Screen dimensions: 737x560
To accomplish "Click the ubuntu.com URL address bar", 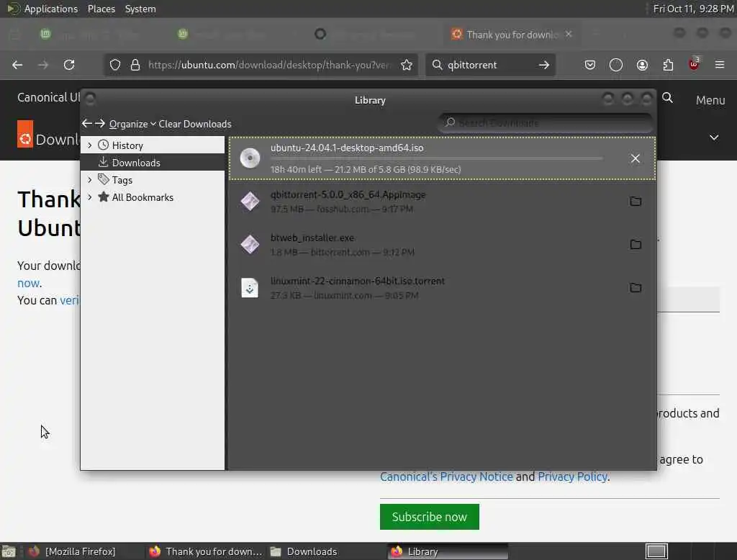I will coord(269,65).
